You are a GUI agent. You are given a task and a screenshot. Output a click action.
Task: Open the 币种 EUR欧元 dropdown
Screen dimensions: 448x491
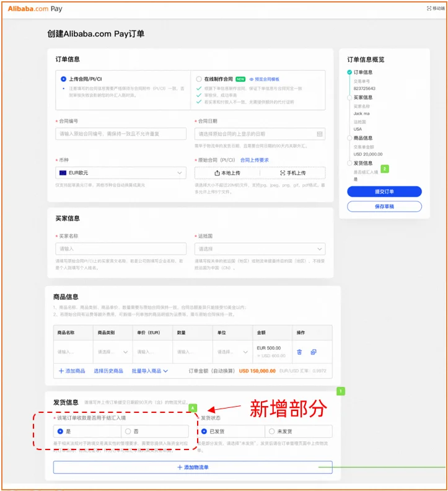(x=121, y=173)
